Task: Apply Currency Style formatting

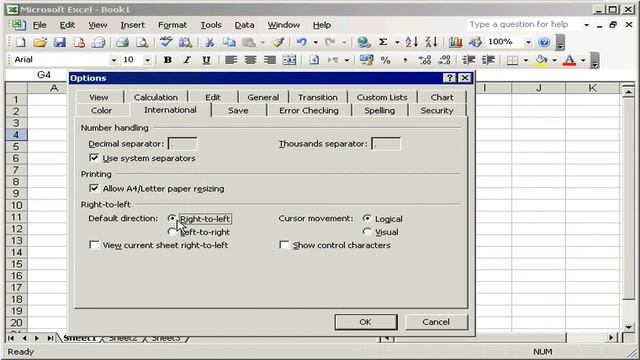Action: click(366, 60)
